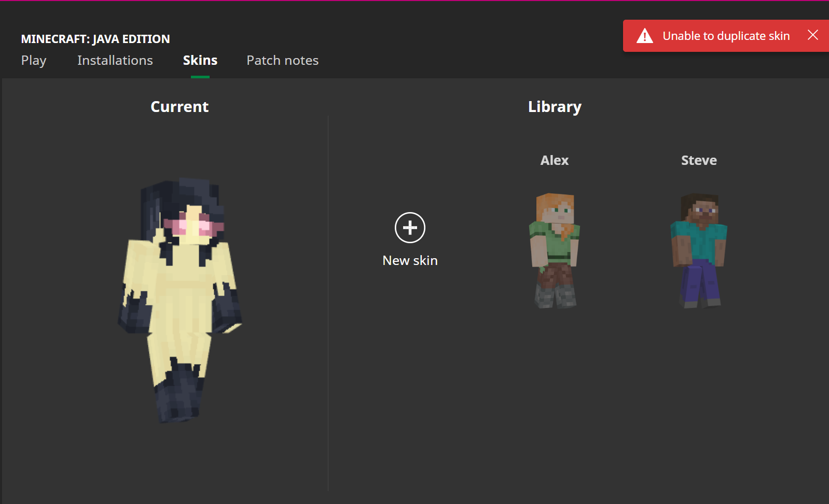
Task: Click the Steve skin name
Action: 699,160
